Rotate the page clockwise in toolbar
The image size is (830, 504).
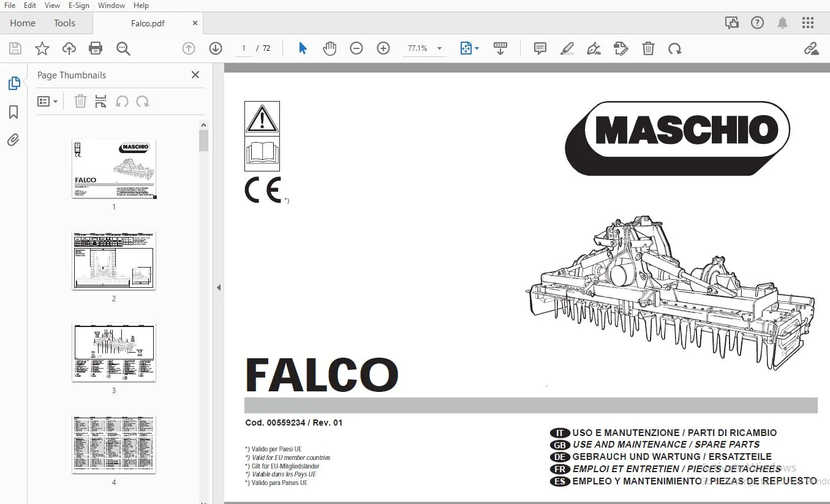(675, 48)
